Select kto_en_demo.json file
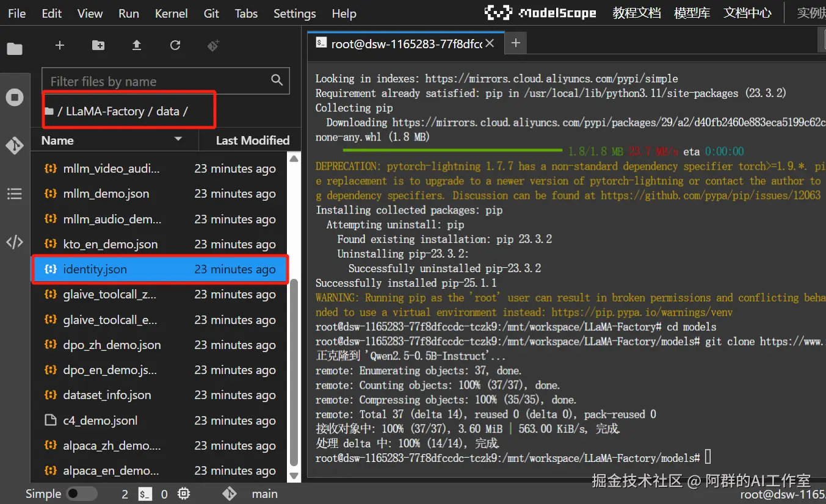 (x=159, y=244)
